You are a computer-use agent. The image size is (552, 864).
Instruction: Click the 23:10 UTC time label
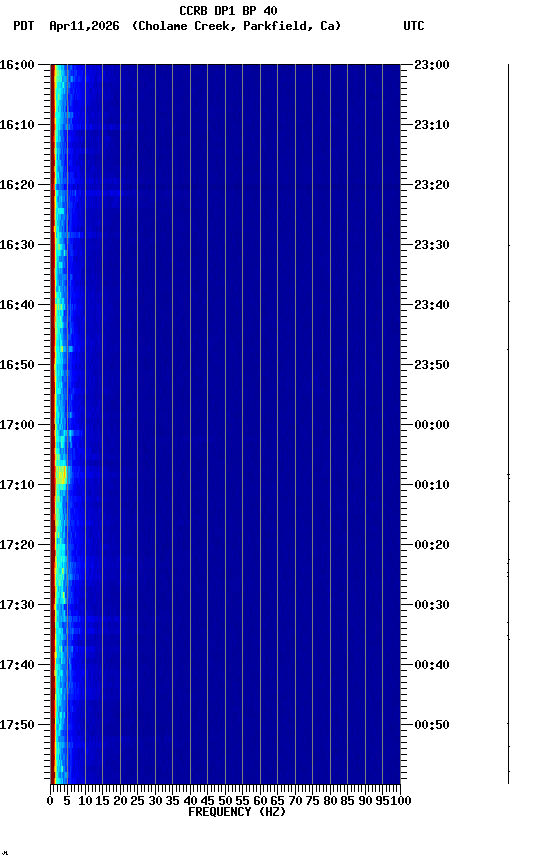(x=432, y=125)
